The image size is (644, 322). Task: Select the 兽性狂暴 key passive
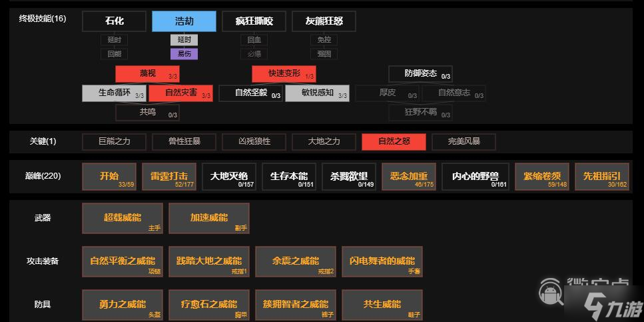point(184,142)
